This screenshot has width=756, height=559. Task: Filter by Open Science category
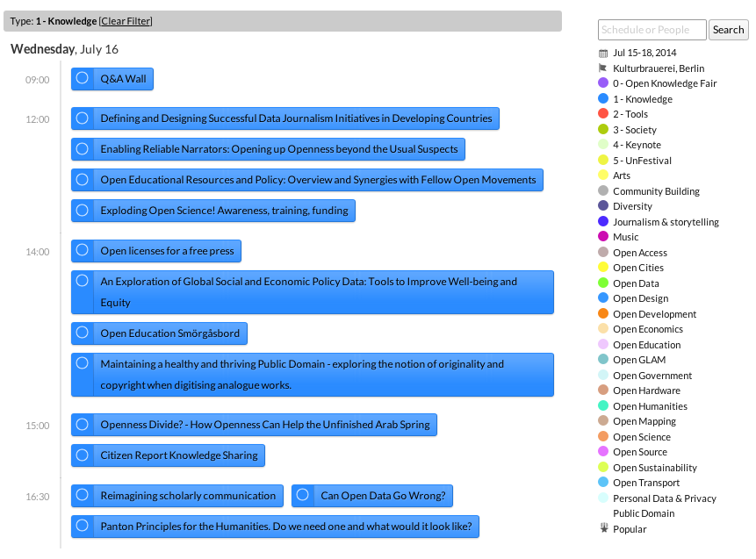(x=641, y=437)
